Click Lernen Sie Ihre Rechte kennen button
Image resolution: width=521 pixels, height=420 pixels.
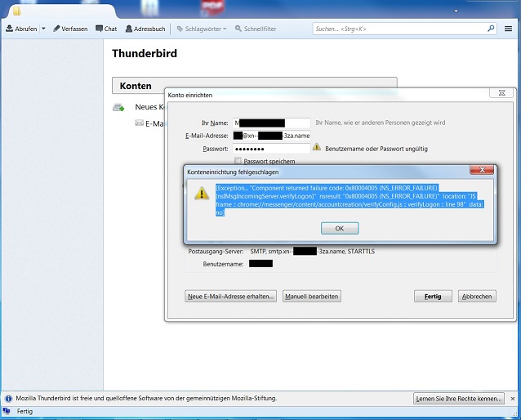459,399
